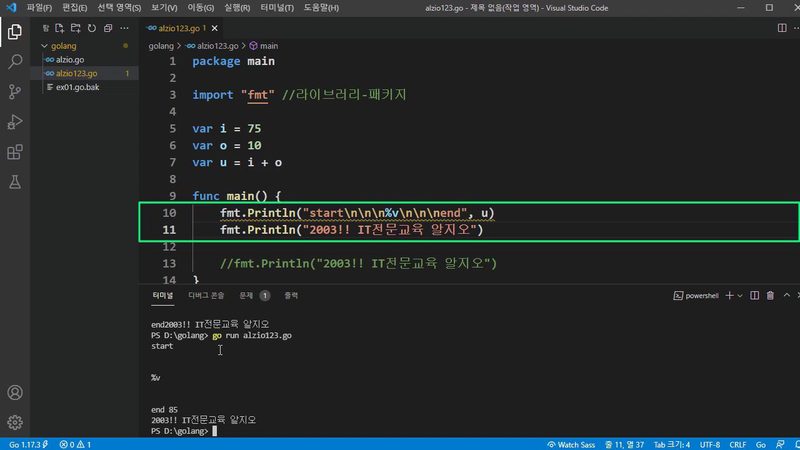Open alzio.go in the explorer
The width and height of the screenshot is (800, 450).
[x=70, y=60]
